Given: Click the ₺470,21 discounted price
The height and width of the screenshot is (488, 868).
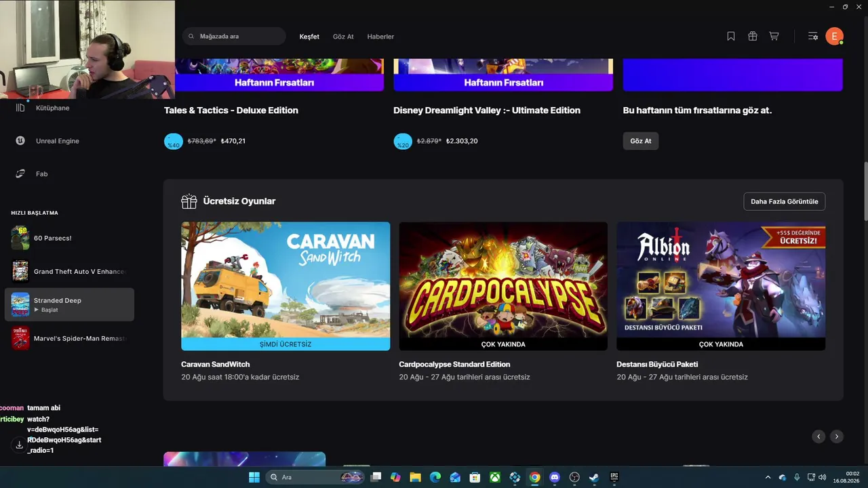Looking at the screenshot, I should point(233,141).
